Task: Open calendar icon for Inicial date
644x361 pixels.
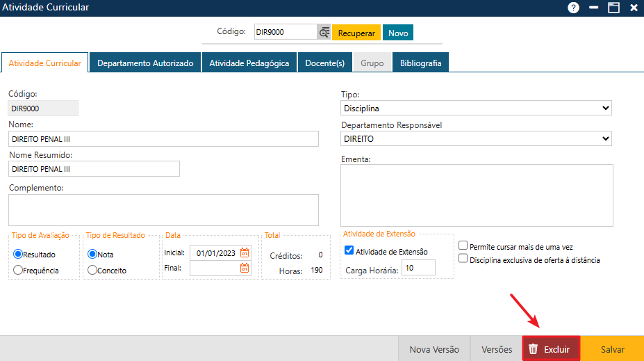Action: [245, 252]
